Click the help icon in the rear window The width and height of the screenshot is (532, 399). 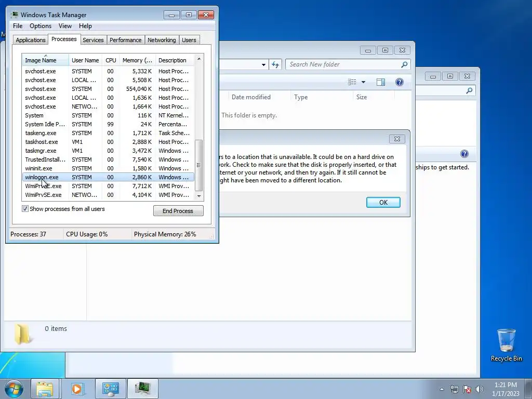(x=464, y=154)
